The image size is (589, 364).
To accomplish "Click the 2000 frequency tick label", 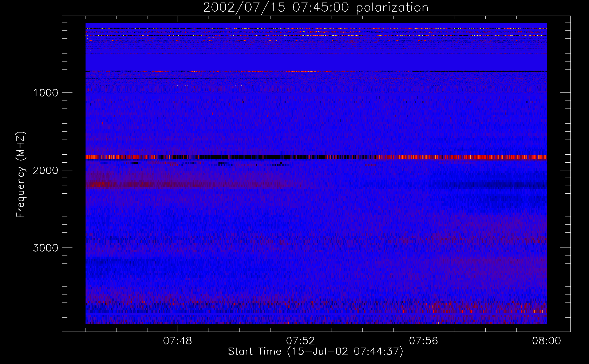I will point(46,170).
